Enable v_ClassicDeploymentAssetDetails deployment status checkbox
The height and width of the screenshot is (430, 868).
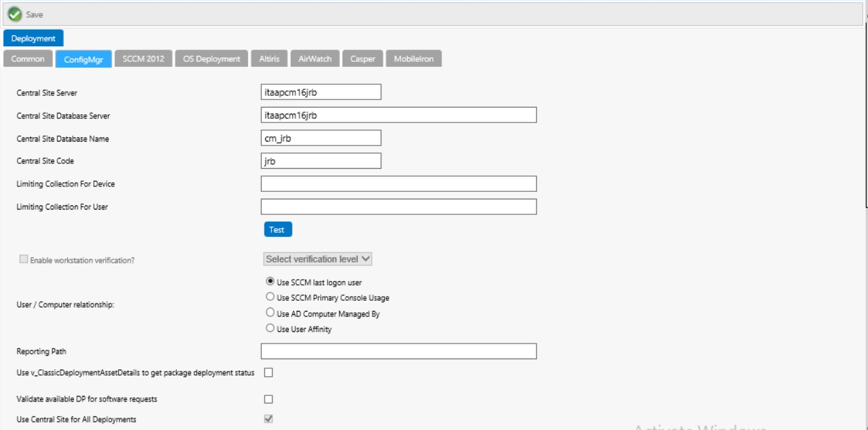[268, 372]
